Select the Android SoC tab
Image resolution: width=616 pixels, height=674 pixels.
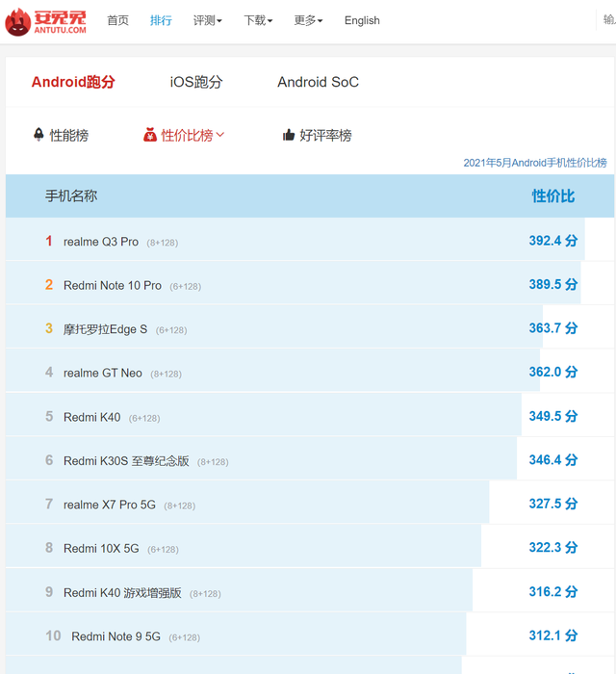[x=318, y=82]
